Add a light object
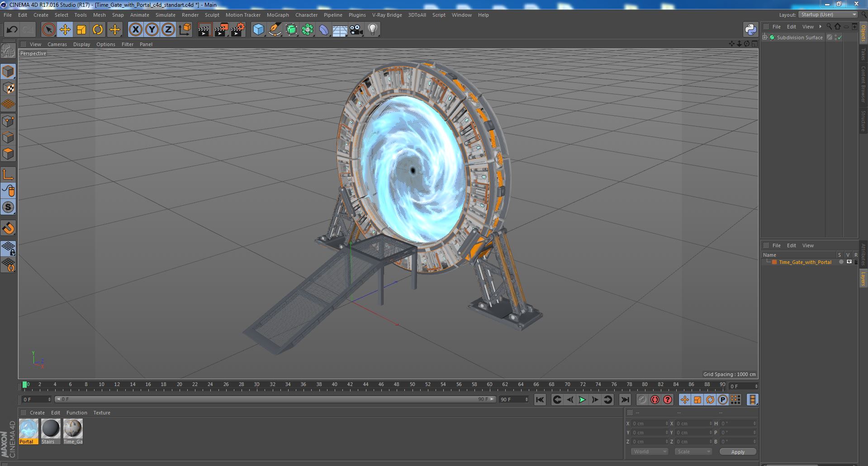 pos(373,30)
